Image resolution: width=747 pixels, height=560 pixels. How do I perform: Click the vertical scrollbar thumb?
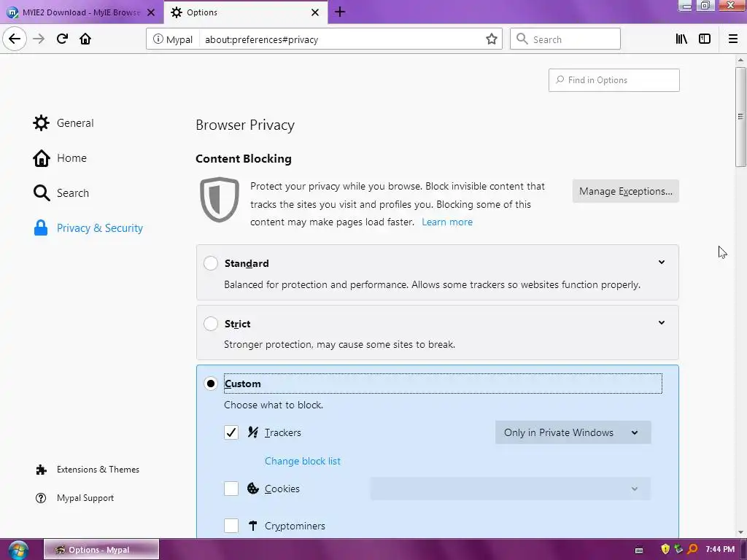click(x=740, y=117)
